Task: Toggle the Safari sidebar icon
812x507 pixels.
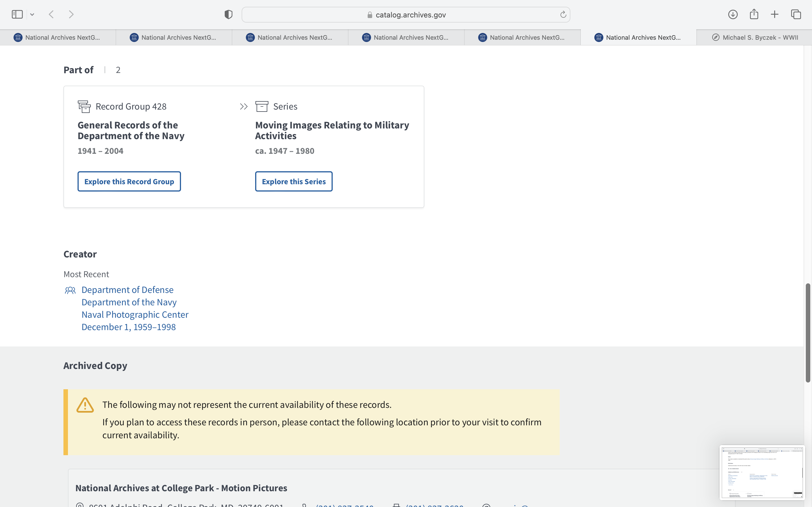Action: [x=17, y=14]
